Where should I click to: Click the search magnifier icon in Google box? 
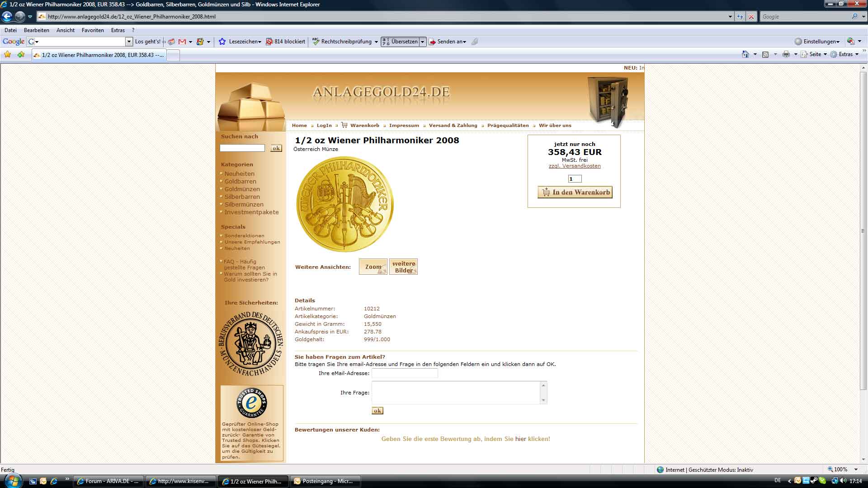[x=854, y=17]
